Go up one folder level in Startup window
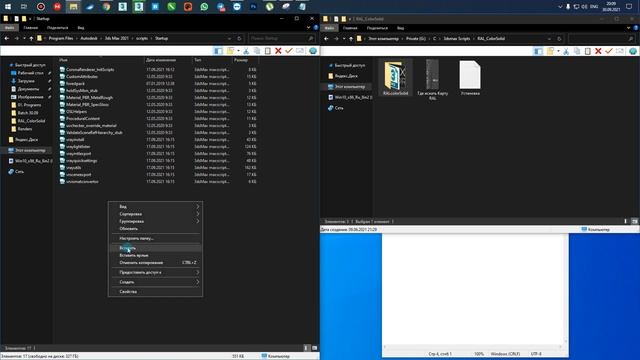 click(31, 38)
